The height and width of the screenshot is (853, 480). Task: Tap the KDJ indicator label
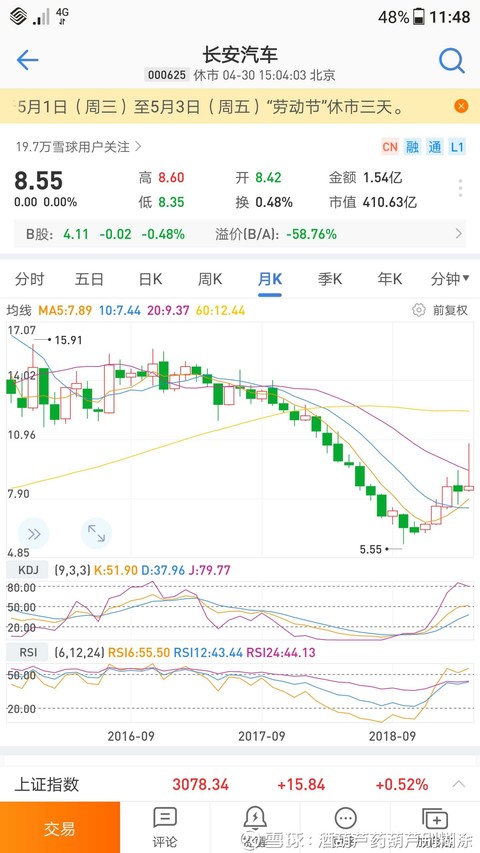27,570
